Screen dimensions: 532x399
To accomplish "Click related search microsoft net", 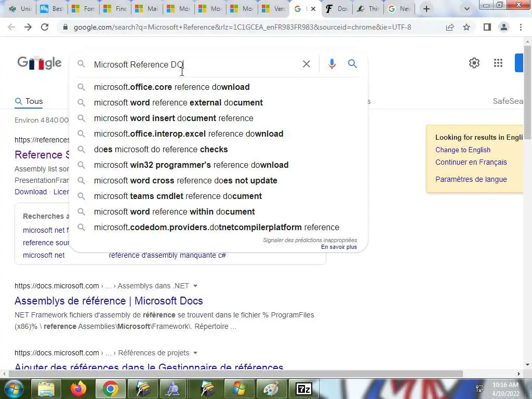I will pos(44,255).
